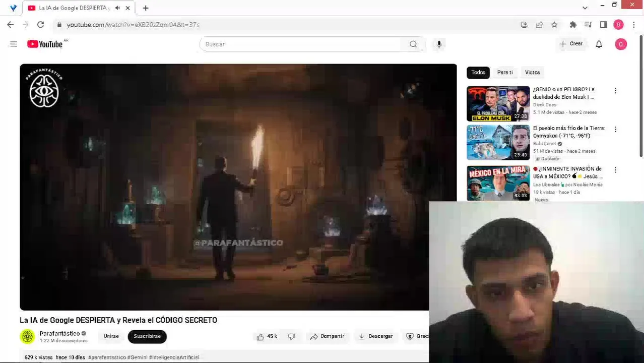Open the Parafantástico channel avatar

pyautogui.click(x=28, y=336)
